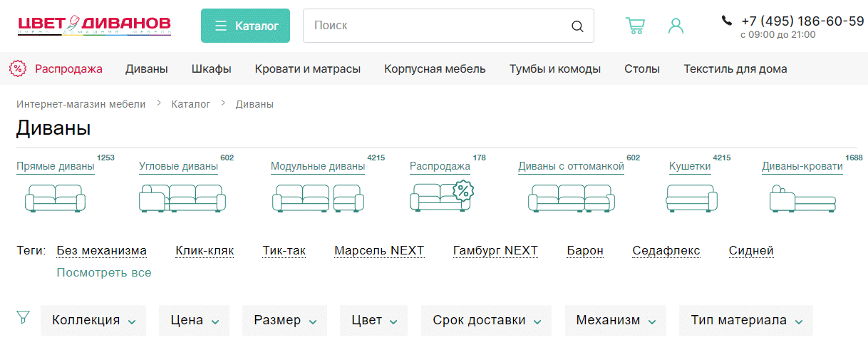The height and width of the screenshot is (340, 868).
Task: Open the user account icon
Action: (676, 26)
